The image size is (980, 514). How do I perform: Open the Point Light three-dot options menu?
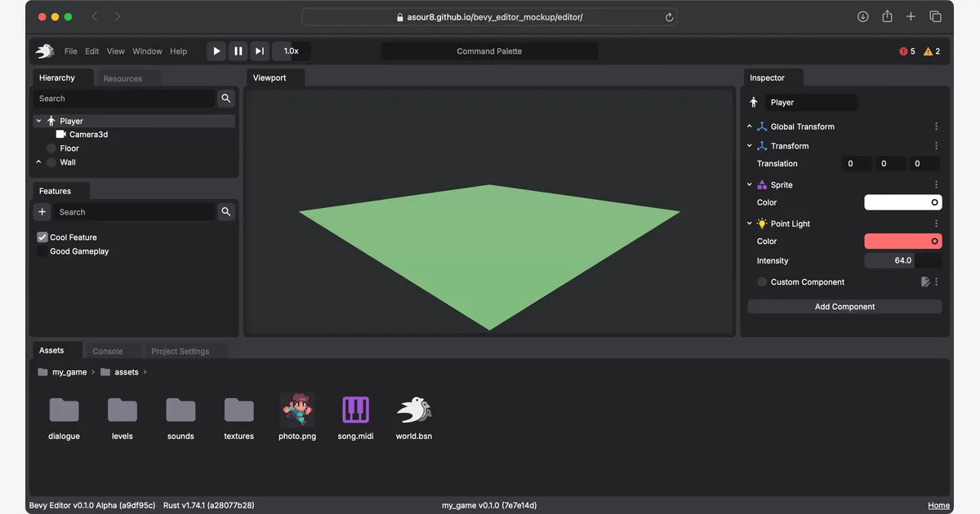coord(936,224)
